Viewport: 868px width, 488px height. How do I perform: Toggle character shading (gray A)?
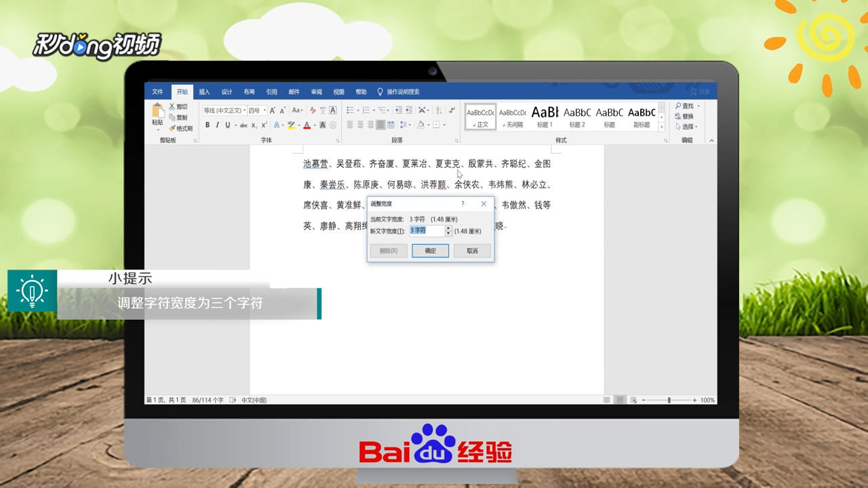(x=322, y=125)
